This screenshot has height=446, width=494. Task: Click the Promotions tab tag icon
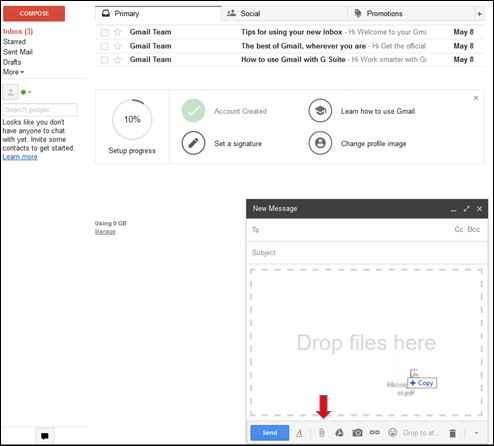click(358, 14)
